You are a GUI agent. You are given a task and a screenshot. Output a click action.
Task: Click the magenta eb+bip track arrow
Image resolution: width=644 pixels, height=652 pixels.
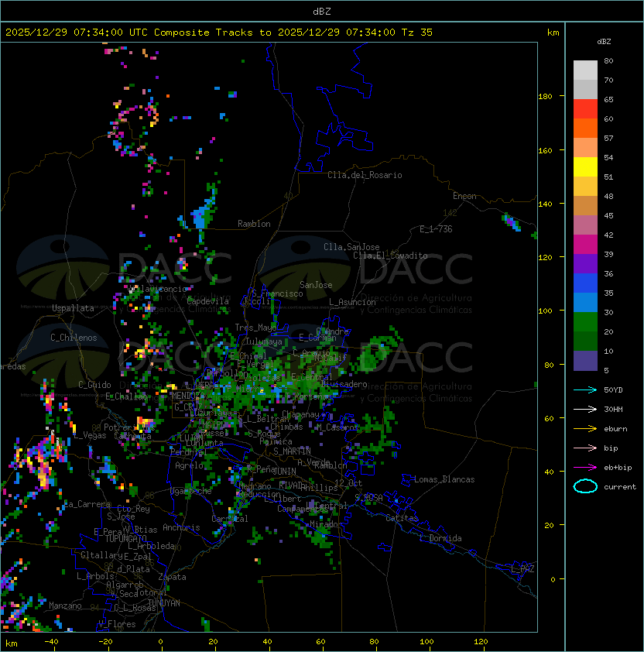[x=585, y=468]
